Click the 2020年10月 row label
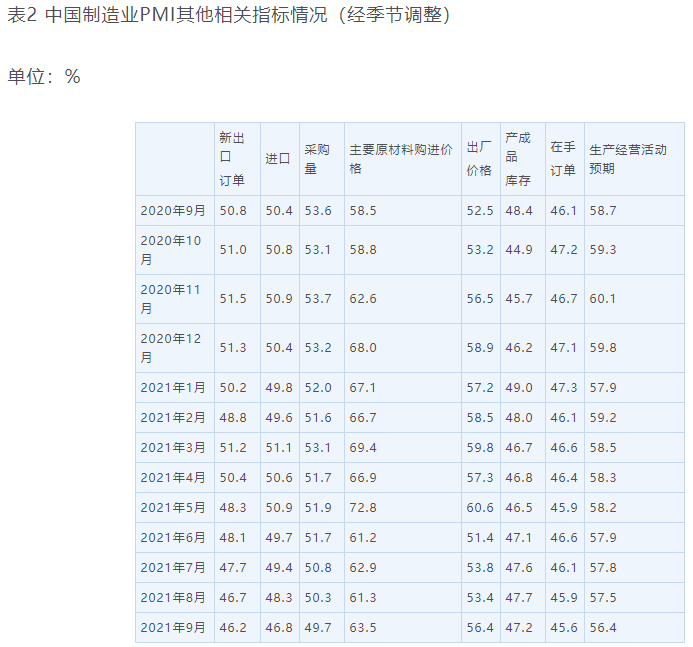 [171, 250]
